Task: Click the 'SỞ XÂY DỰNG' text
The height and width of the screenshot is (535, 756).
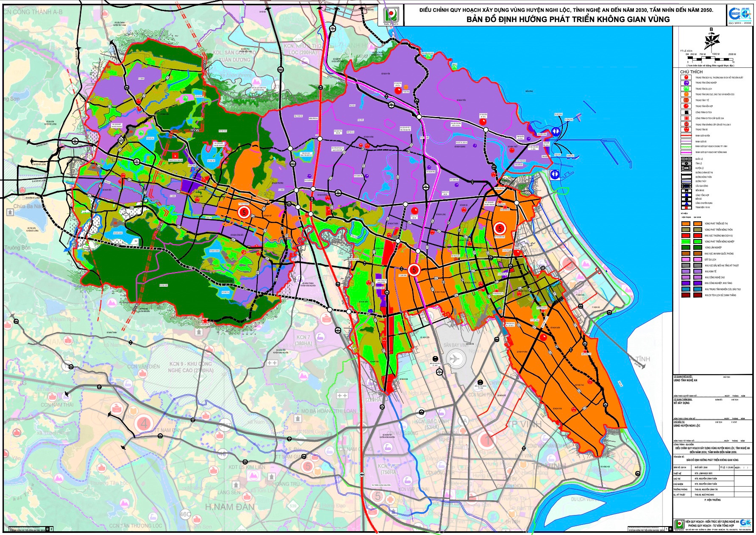Action: [x=681, y=403]
